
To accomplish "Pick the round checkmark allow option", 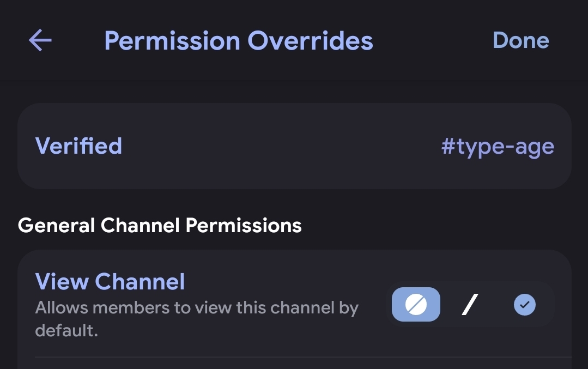I will (525, 305).
